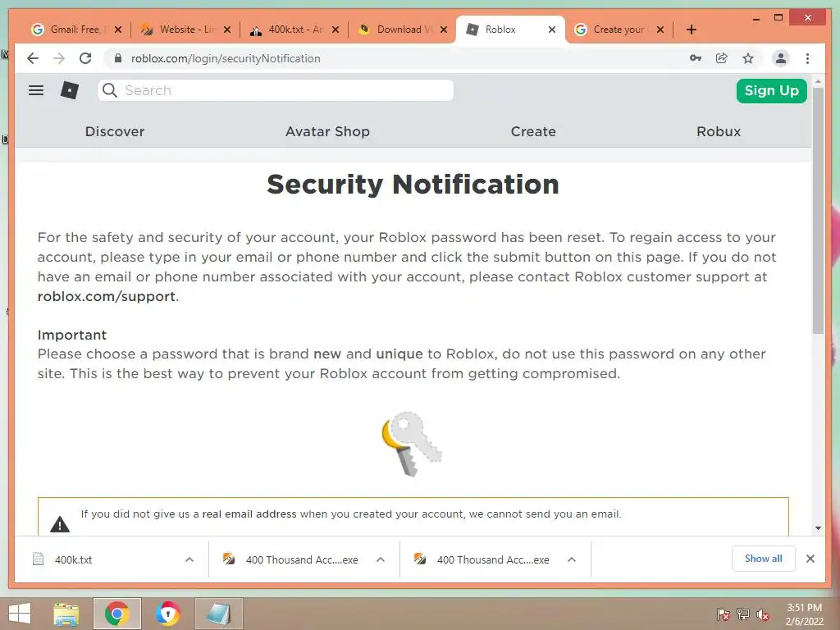Screen dimensions: 840x630
Task: Expand options for 400k.txt download
Action: tap(189, 559)
